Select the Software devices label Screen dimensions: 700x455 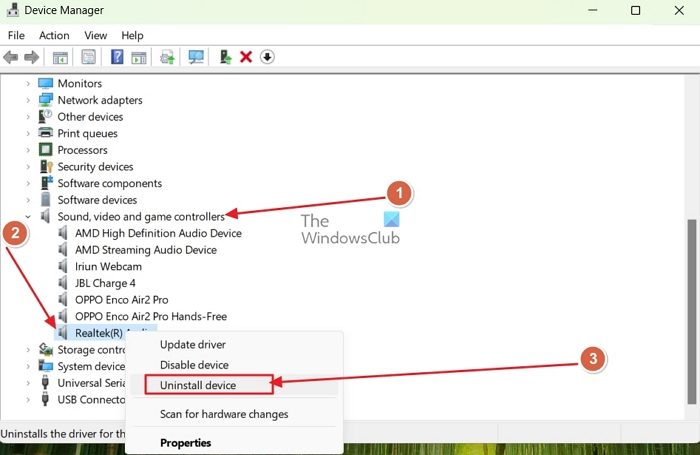click(97, 200)
